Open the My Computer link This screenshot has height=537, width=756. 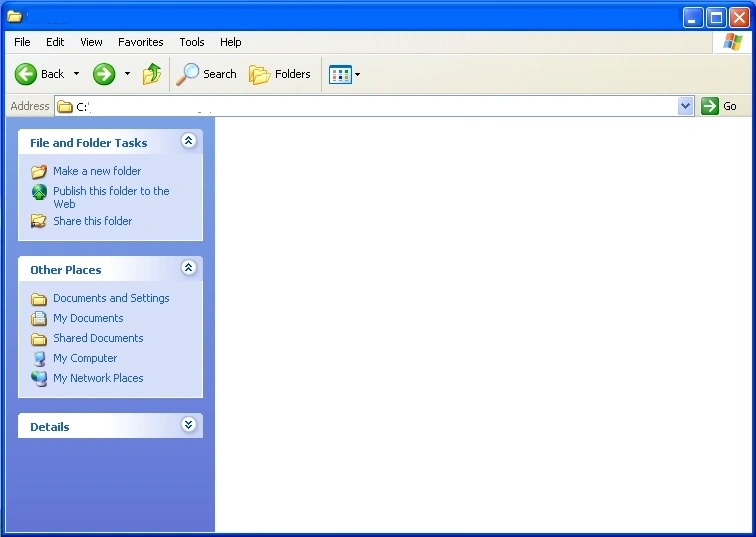tap(85, 358)
